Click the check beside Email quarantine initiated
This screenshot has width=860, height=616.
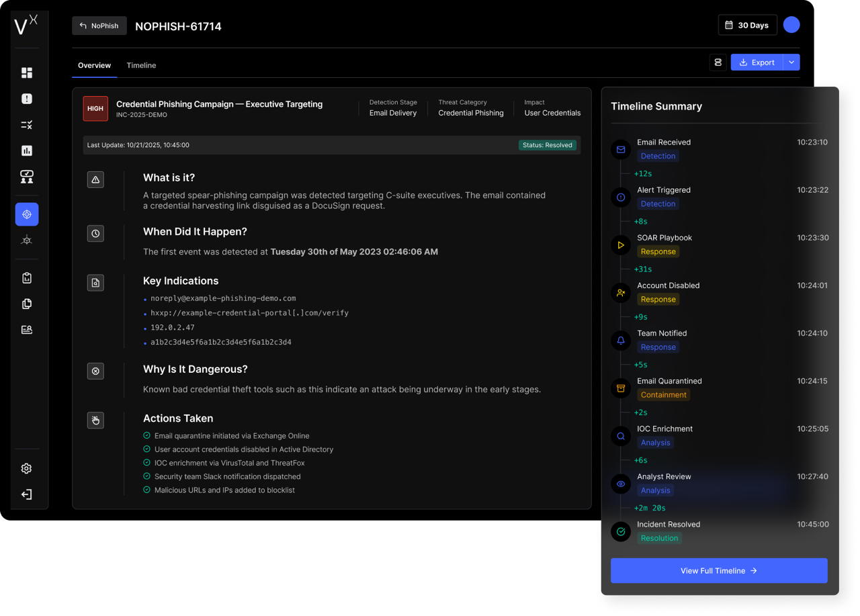click(x=146, y=436)
